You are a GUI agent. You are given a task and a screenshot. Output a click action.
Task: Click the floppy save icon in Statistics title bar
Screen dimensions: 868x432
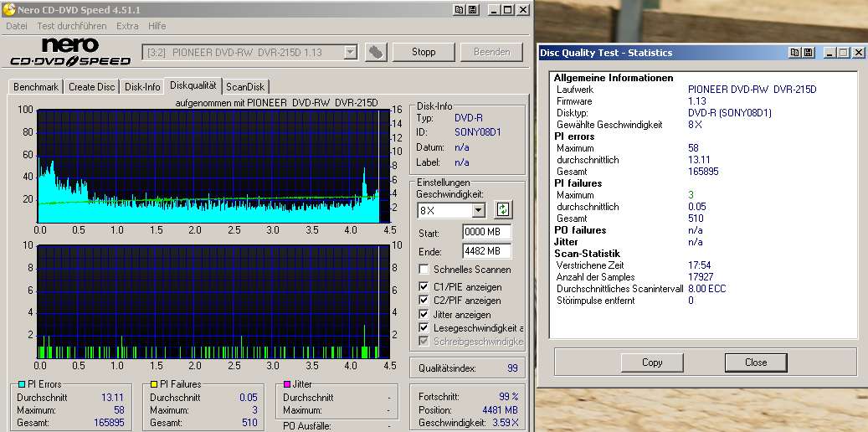tap(808, 52)
